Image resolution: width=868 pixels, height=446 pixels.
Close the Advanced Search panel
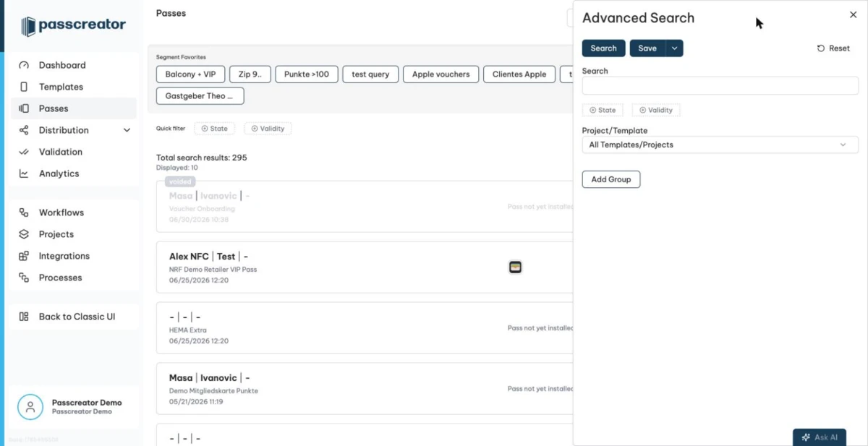coord(853,14)
